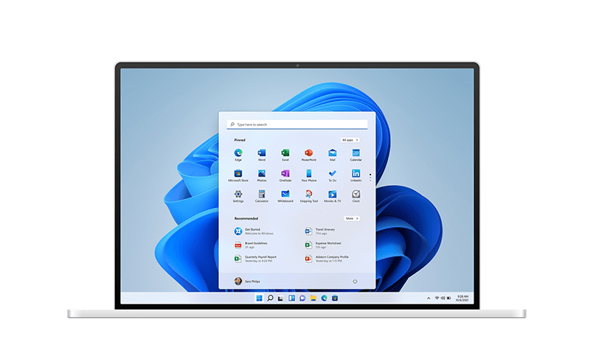The image size is (590, 364).
Task: Launch the Snipping Tool
Action: [308, 196]
